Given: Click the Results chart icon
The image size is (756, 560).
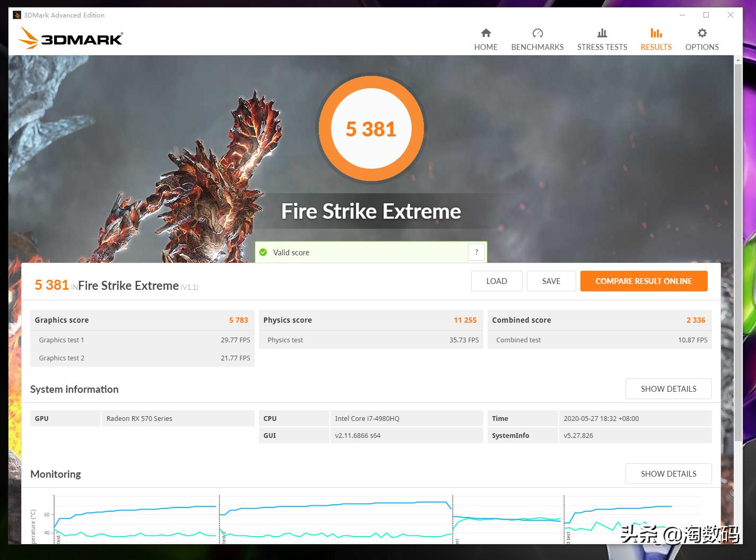Looking at the screenshot, I should coord(656,33).
